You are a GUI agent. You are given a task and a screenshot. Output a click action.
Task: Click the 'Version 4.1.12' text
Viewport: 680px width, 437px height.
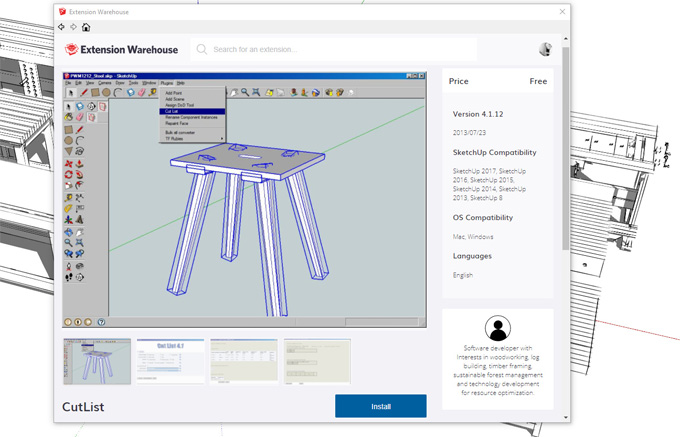pyautogui.click(x=478, y=114)
